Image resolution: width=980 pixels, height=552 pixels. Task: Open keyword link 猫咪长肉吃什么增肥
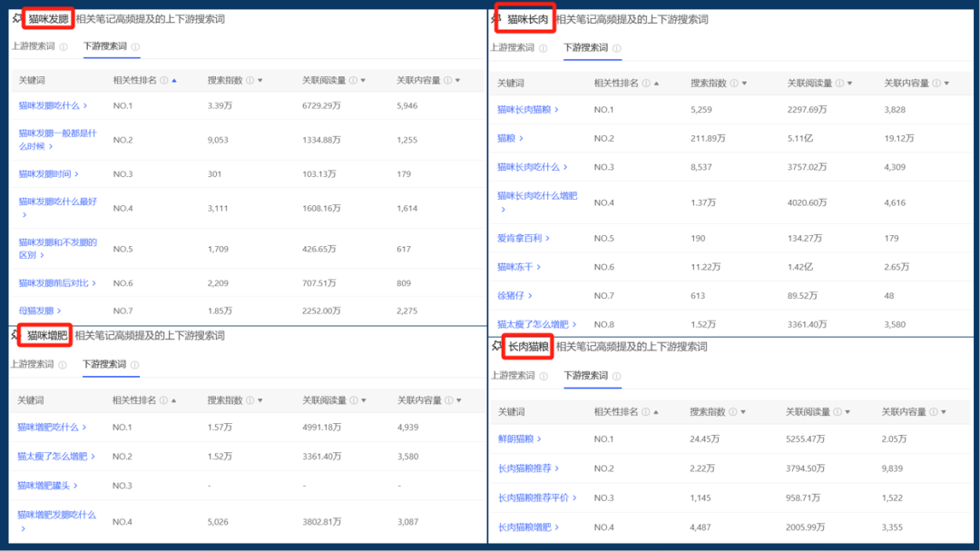coord(537,202)
